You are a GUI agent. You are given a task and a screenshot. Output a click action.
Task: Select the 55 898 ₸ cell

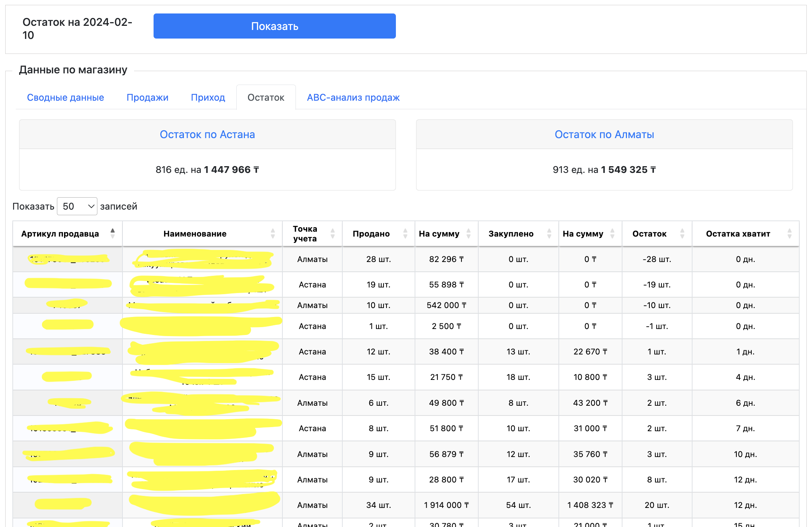click(446, 284)
